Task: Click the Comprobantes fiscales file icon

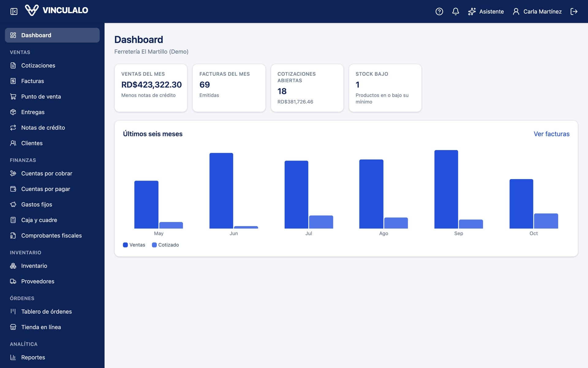Action: coord(13,236)
